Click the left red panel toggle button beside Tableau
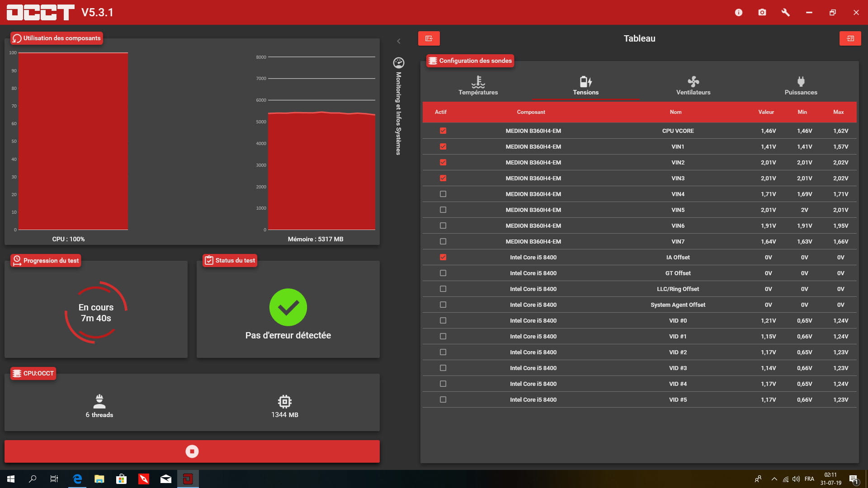 point(429,38)
